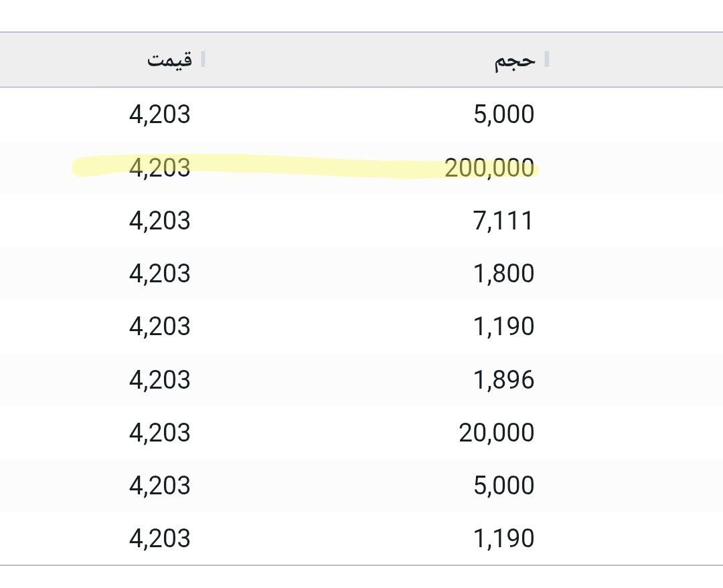Select the 1,800 volume cell
The height and width of the screenshot is (588, 723).
coord(503,274)
